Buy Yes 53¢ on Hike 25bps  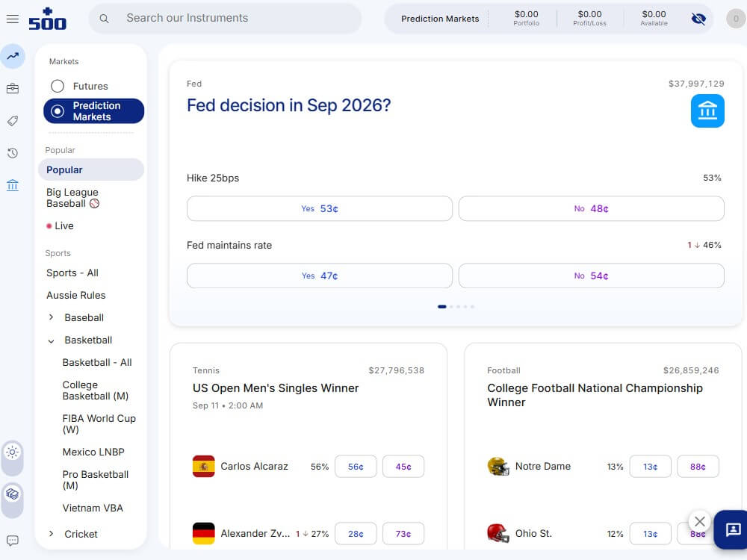click(x=320, y=208)
